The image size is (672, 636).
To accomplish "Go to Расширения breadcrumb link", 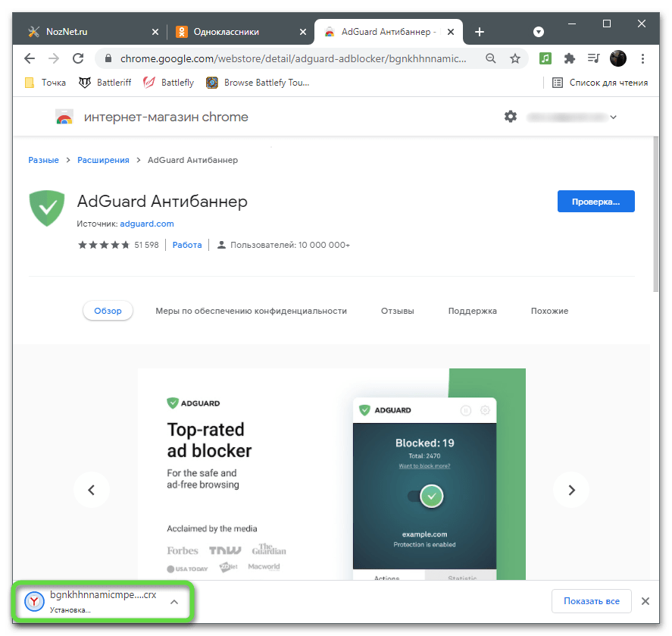I will pyautogui.click(x=103, y=160).
